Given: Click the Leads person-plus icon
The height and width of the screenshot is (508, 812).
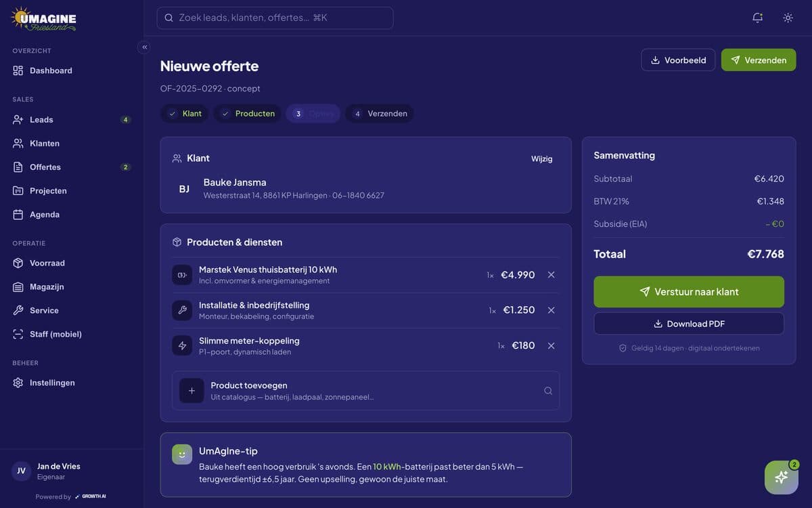Looking at the screenshot, I should coord(18,119).
